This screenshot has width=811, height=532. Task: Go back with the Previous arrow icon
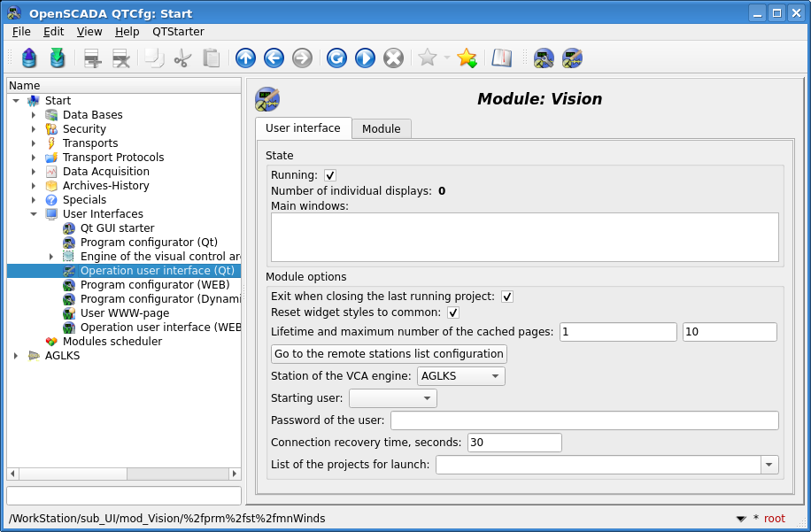tap(274, 58)
